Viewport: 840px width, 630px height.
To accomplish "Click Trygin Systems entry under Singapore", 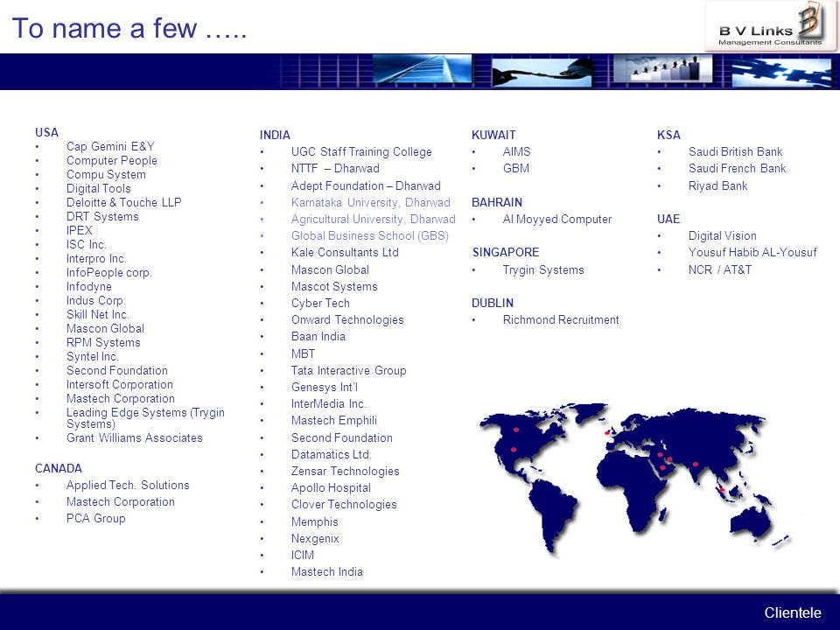I will (543, 270).
